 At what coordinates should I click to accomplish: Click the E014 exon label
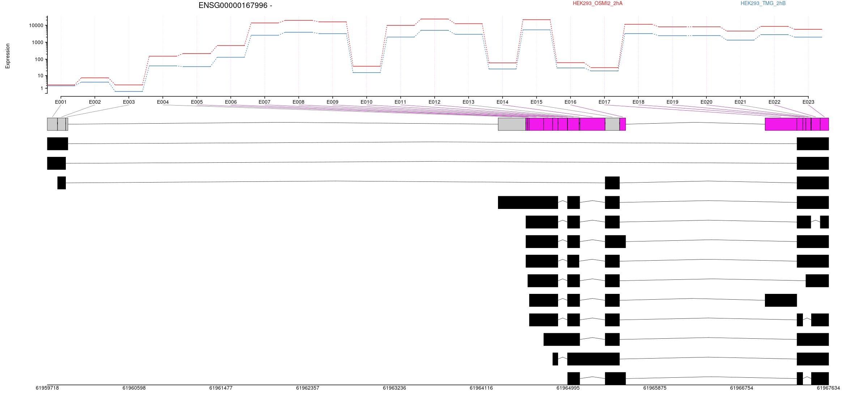pyautogui.click(x=502, y=102)
